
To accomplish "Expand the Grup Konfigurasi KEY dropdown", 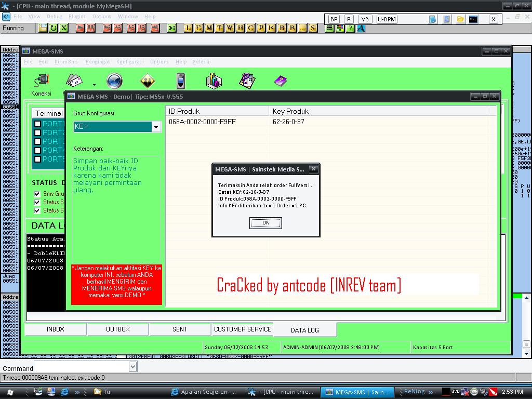I will [x=156, y=127].
